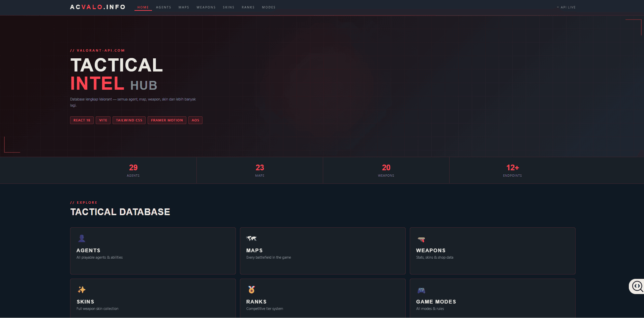Click the sparkles icon in Skins card
644x318 pixels.
coord(82,290)
